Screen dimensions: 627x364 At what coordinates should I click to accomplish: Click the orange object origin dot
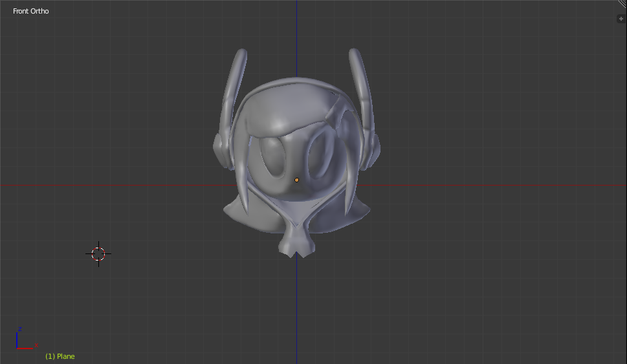[x=297, y=180]
